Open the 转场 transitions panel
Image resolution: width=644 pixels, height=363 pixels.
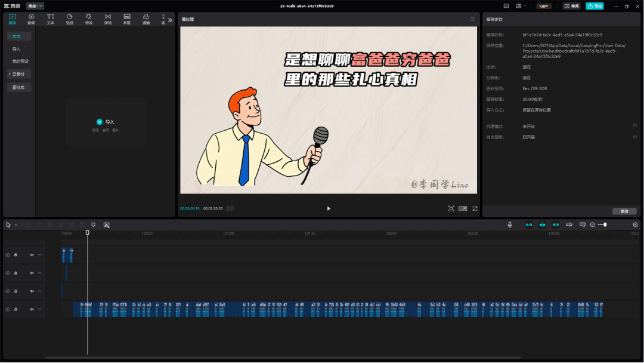[107, 19]
